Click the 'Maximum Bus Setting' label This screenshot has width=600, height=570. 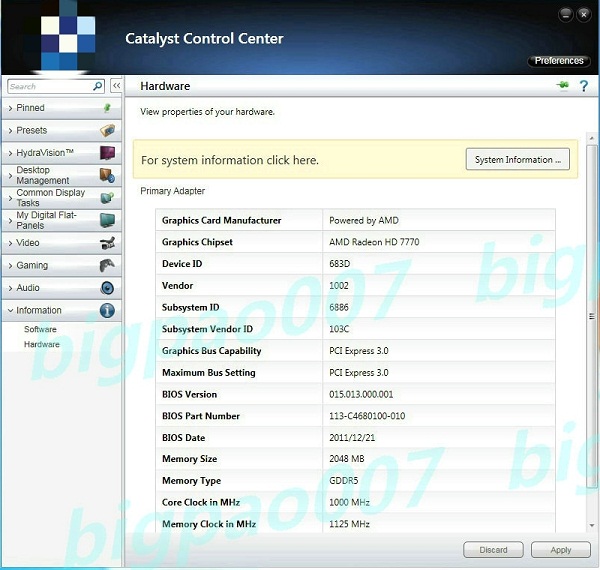(209, 373)
